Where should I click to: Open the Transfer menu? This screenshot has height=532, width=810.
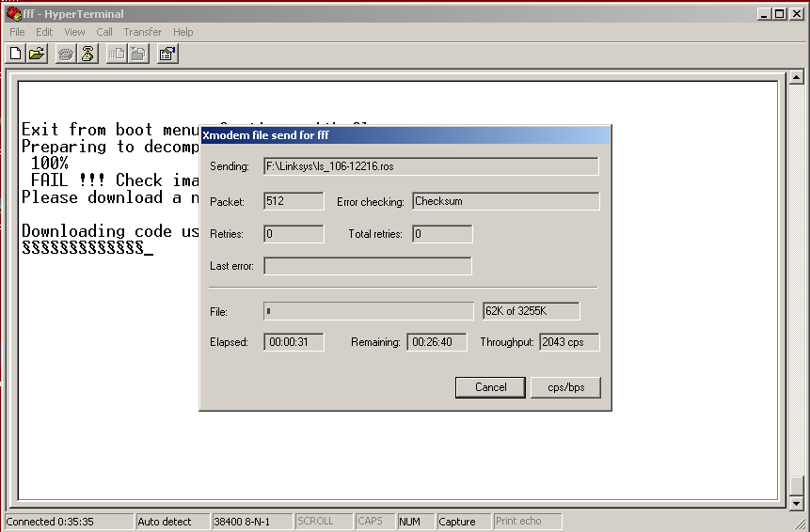[x=143, y=32]
